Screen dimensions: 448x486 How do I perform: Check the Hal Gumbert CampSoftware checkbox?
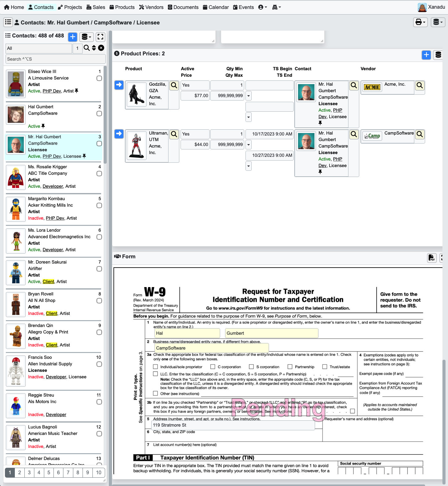point(99,114)
